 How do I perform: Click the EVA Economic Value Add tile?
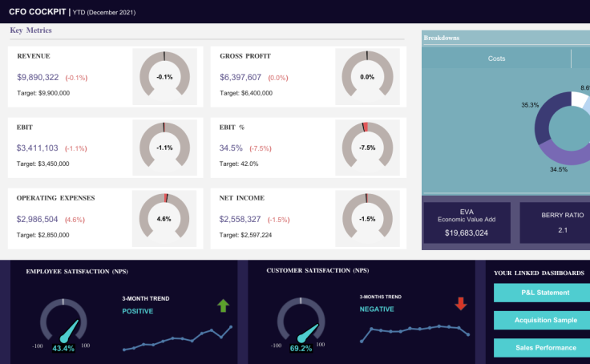point(467,222)
